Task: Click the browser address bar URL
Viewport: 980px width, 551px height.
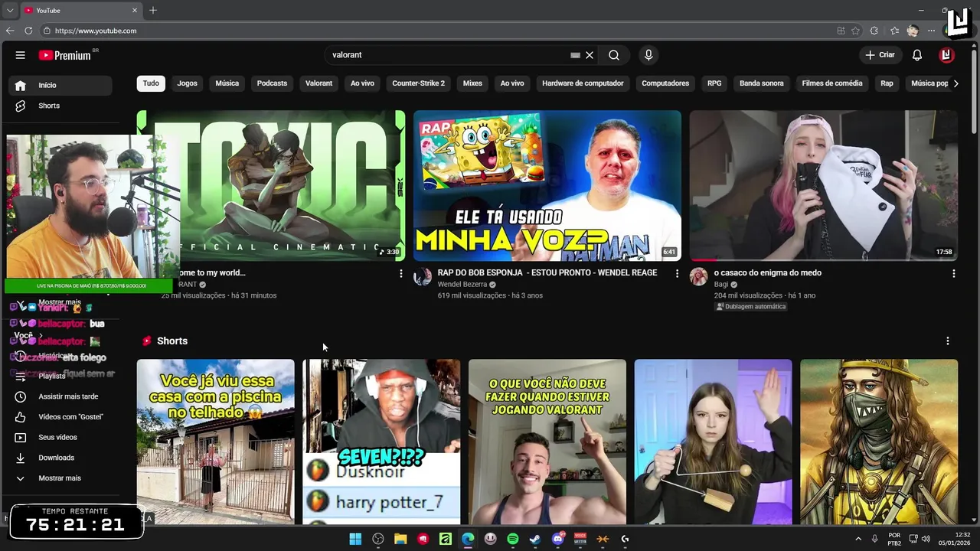Action: click(96, 31)
